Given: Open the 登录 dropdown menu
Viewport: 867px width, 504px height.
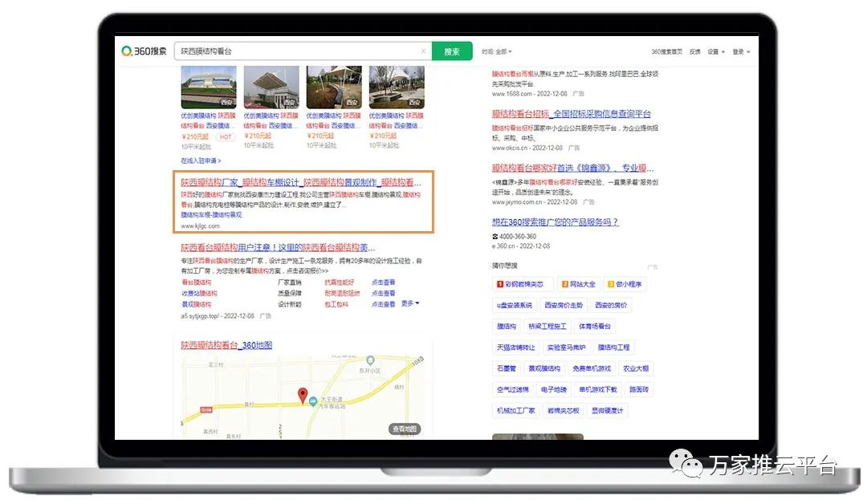Looking at the screenshot, I should click(741, 51).
